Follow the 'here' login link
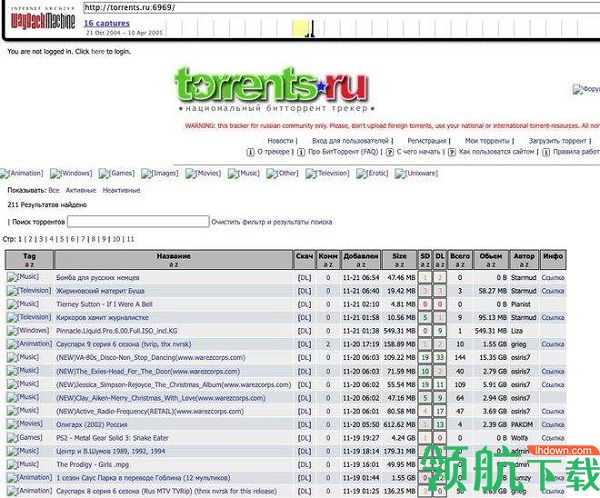 (98, 51)
